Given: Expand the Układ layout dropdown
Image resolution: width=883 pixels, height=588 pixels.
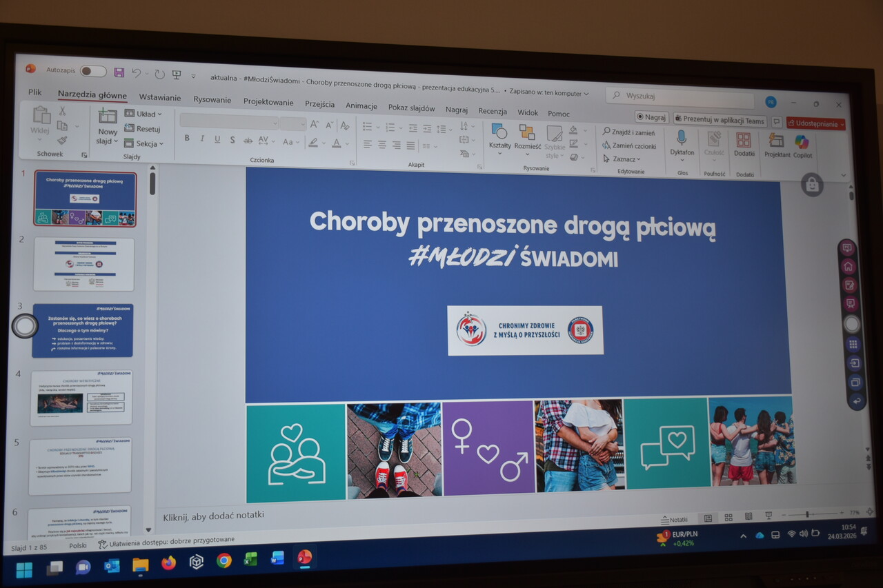Looking at the screenshot, I should coord(143,114).
